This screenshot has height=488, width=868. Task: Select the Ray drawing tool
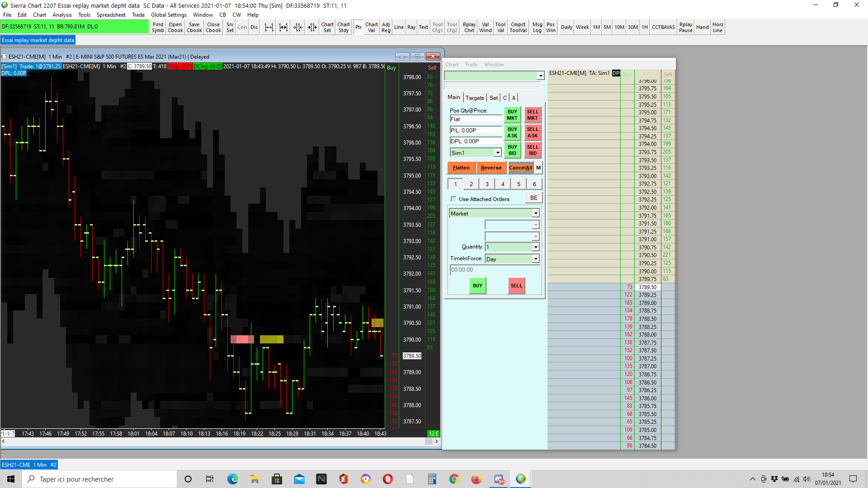pos(411,27)
